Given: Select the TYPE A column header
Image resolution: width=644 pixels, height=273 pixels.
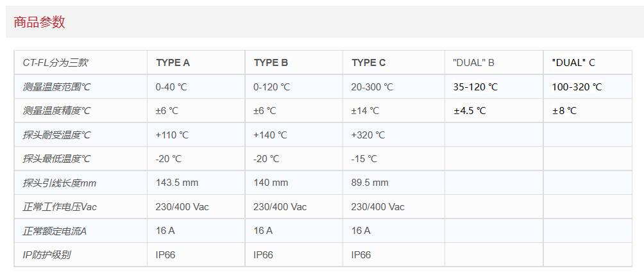Looking at the screenshot, I should 173,63.
